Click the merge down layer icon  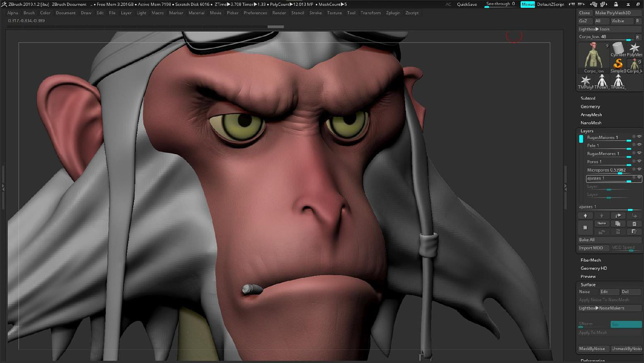click(x=602, y=232)
